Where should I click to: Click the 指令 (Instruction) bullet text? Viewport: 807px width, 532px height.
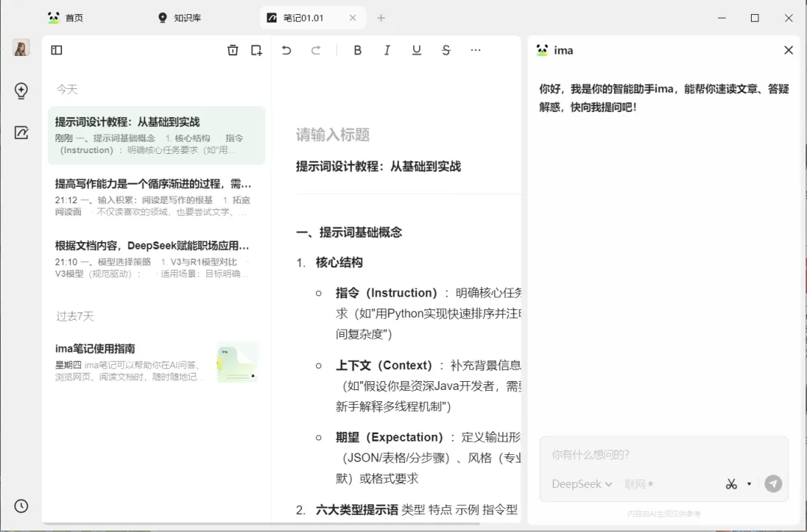(428, 313)
